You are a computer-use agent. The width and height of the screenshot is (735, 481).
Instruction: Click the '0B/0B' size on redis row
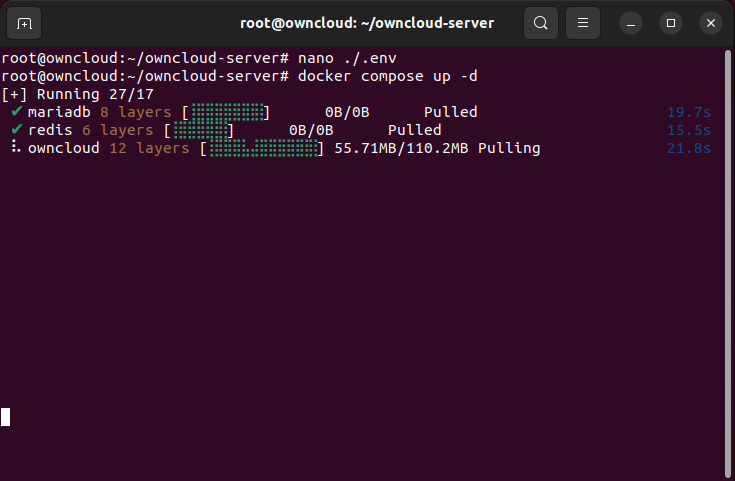[x=311, y=130]
